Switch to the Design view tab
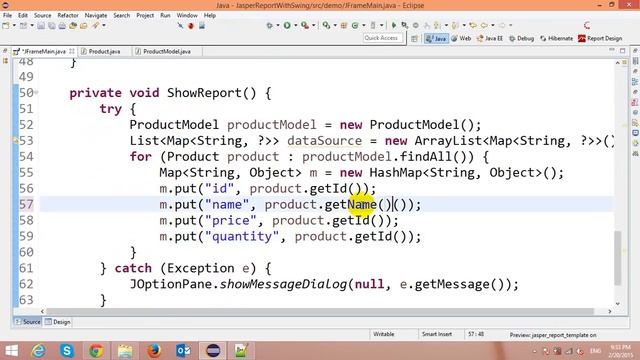The width and height of the screenshot is (640, 360). [58, 322]
